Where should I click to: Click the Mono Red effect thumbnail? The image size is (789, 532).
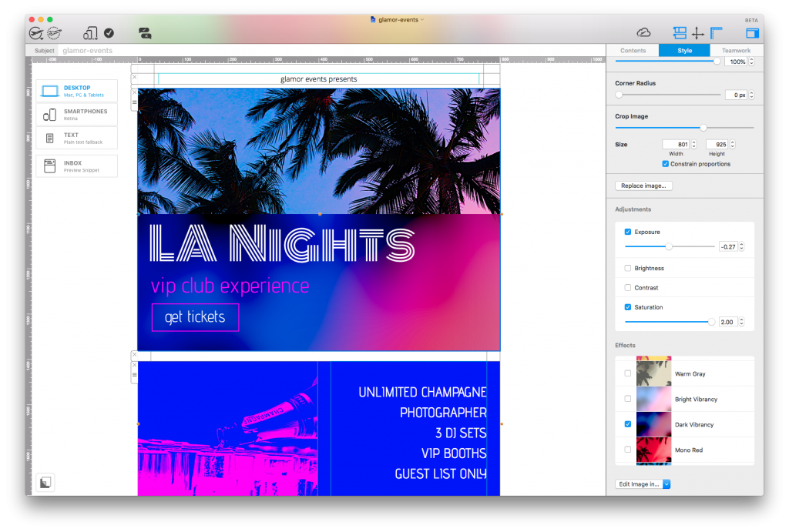[x=653, y=450]
